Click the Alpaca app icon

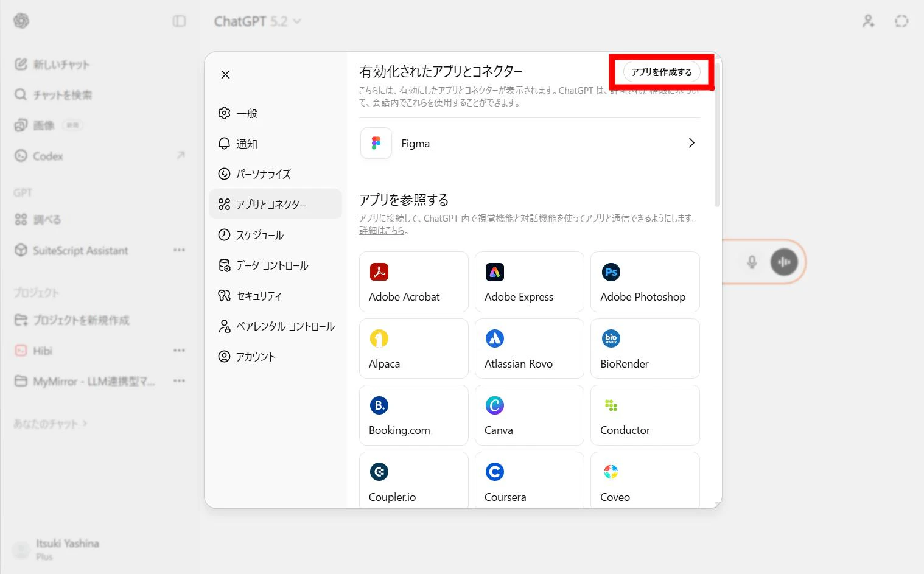(379, 338)
